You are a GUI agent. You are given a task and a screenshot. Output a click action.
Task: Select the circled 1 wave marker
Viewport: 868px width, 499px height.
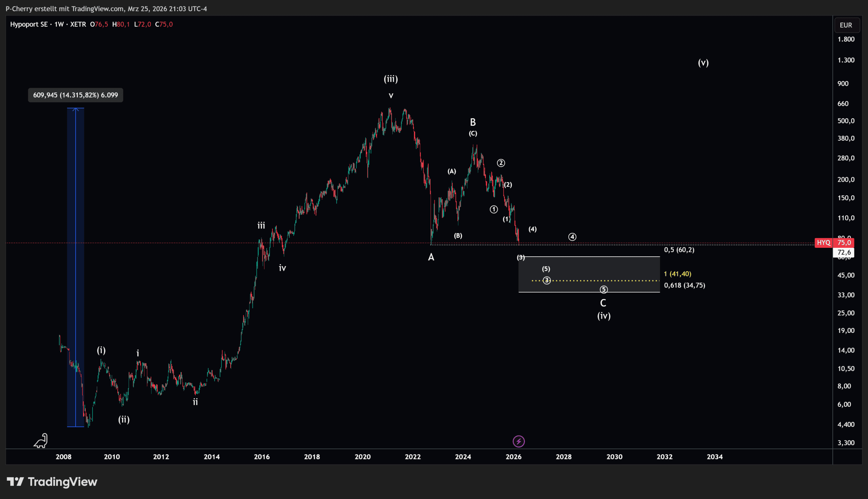[493, 209]
